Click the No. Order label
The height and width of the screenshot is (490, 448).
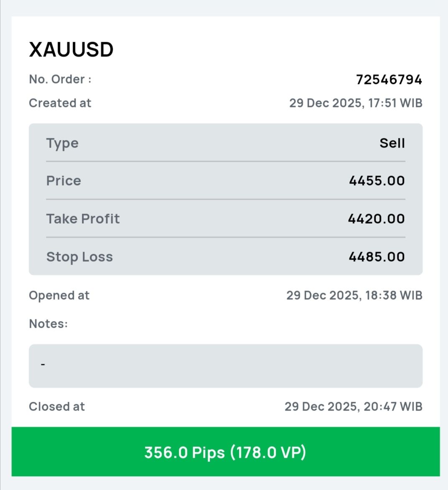click(60, 79)
